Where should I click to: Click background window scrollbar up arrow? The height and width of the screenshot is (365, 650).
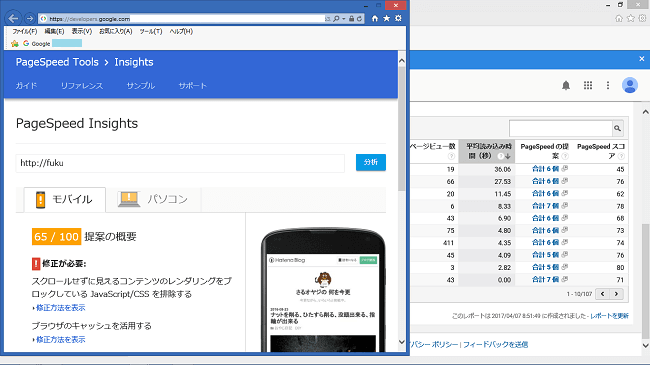tap(645, 112)
